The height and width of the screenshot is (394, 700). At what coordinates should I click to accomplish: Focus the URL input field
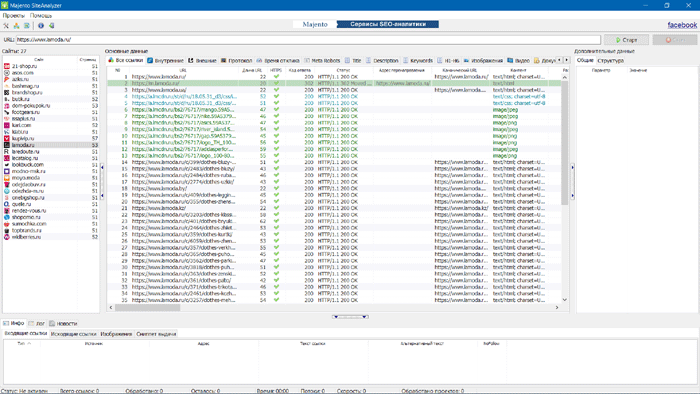(x=308, y=40)
